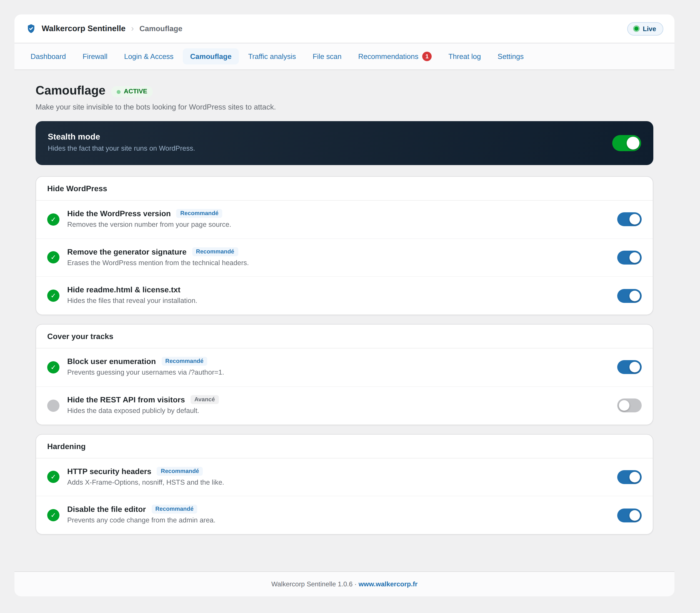
Task: Click the page subtitle about bots attacking WordPress
Action: point(156,107)
